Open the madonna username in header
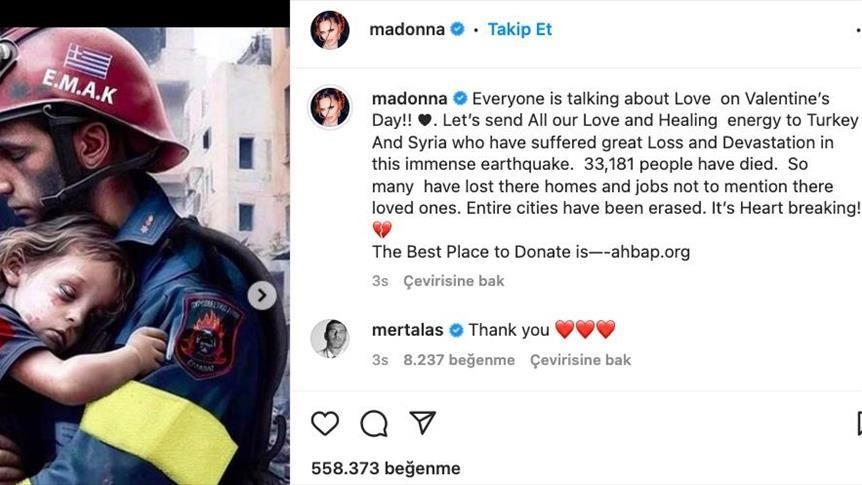 407,29
